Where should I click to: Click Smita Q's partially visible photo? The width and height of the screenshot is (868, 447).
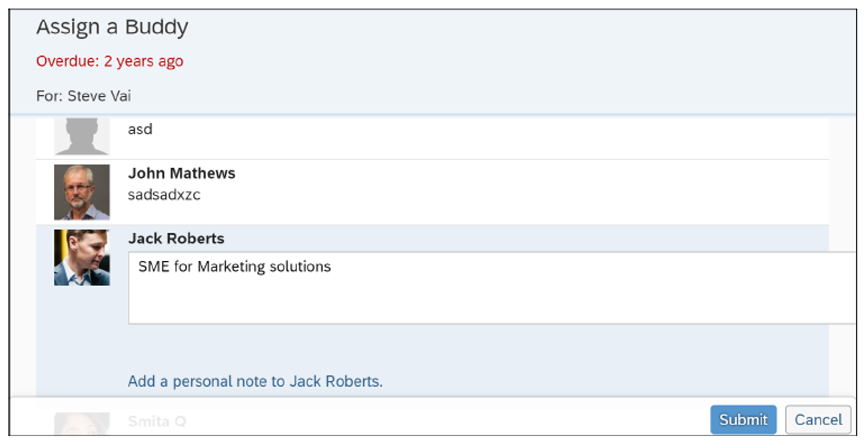(82, 424)
